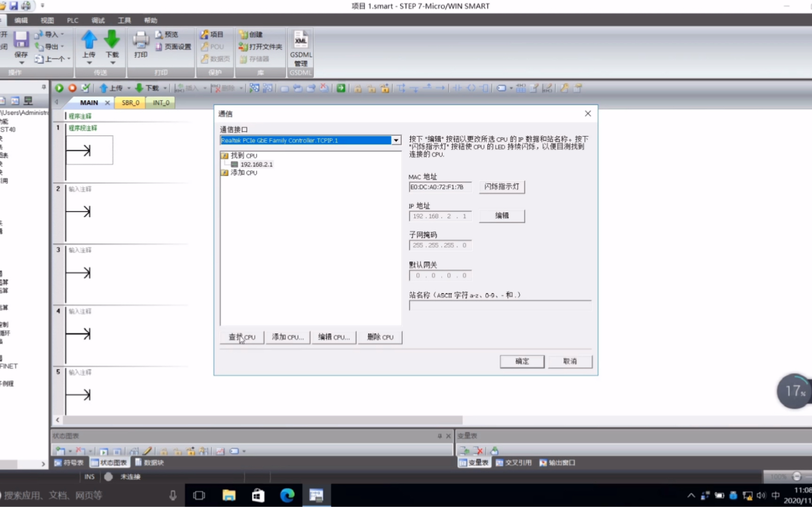Open the communication interface dropdown
The height and width of the screenshot is (507, 812).
click(x=396, y=140)
